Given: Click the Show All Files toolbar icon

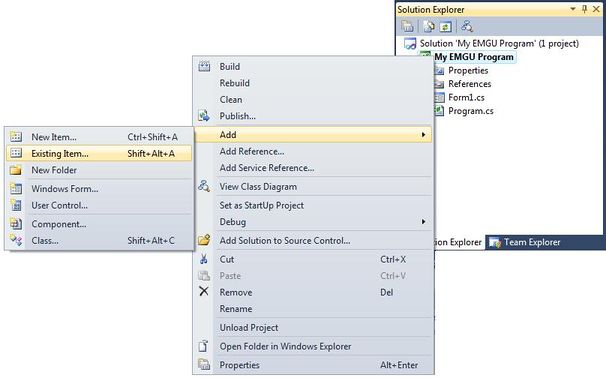Looking at the screenshot, I should coord(429,26).
